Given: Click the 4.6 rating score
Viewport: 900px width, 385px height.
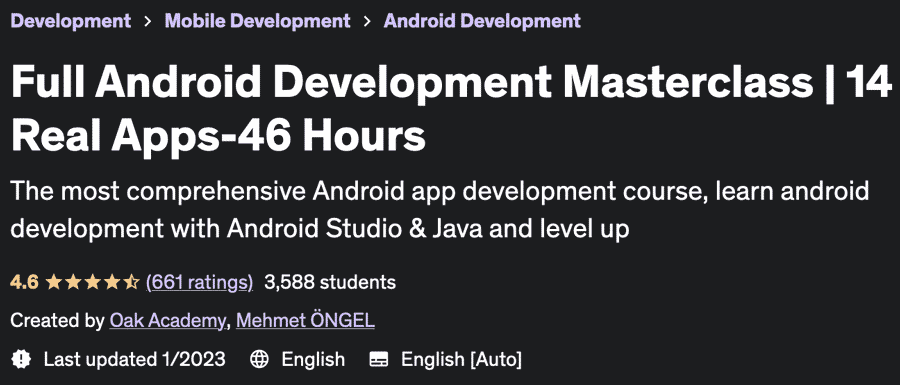Looking at the screenshot, I should click(24, 282).
